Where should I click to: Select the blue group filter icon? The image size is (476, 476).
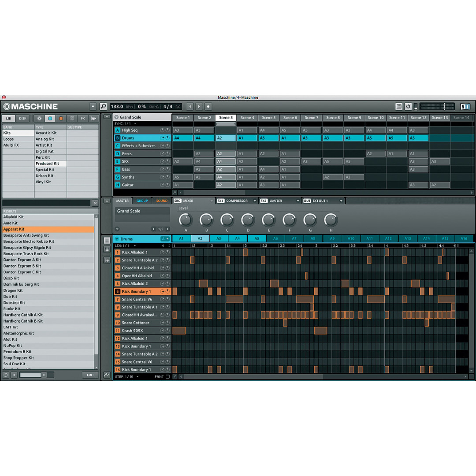(x=50, y=119)
